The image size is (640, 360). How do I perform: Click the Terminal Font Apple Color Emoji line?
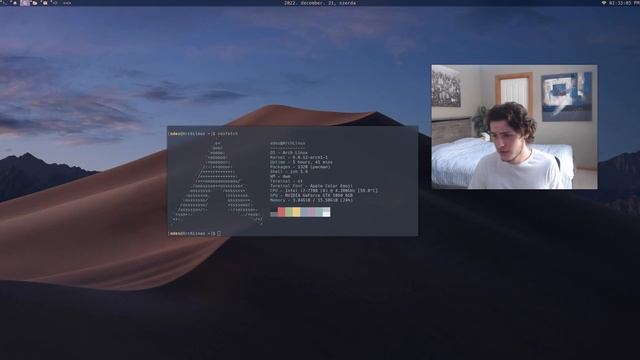(x=311, y=186)
